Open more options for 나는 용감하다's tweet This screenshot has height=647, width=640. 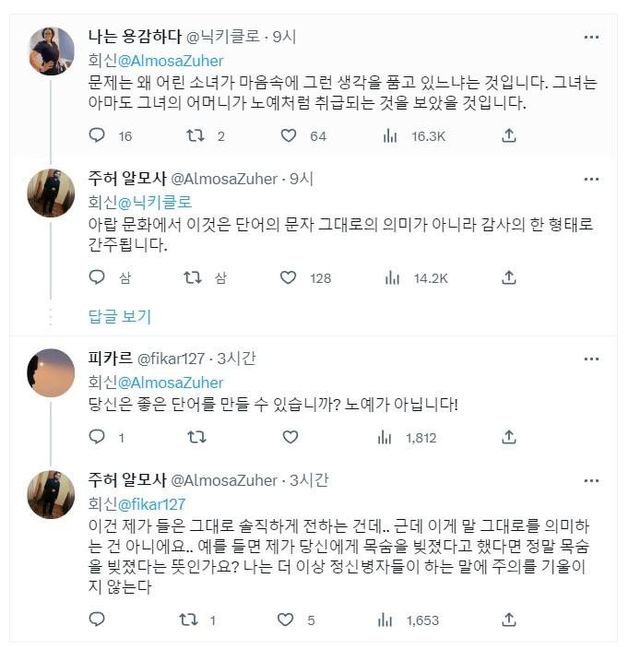593,37
